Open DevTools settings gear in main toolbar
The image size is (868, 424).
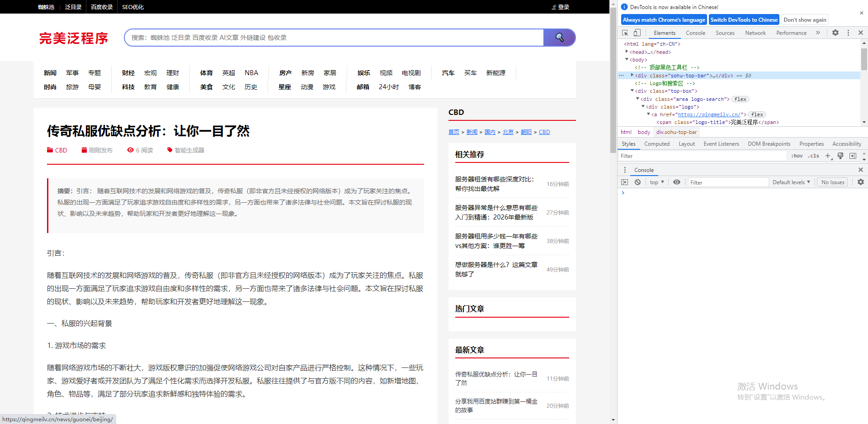pyautogui.click(x=835, y=33)
